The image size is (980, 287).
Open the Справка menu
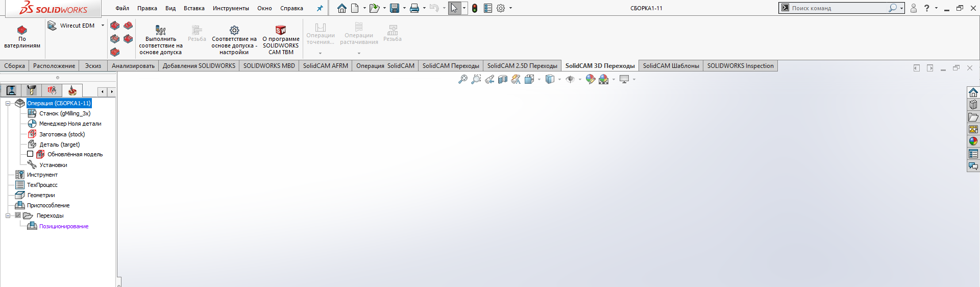point(291,8)
